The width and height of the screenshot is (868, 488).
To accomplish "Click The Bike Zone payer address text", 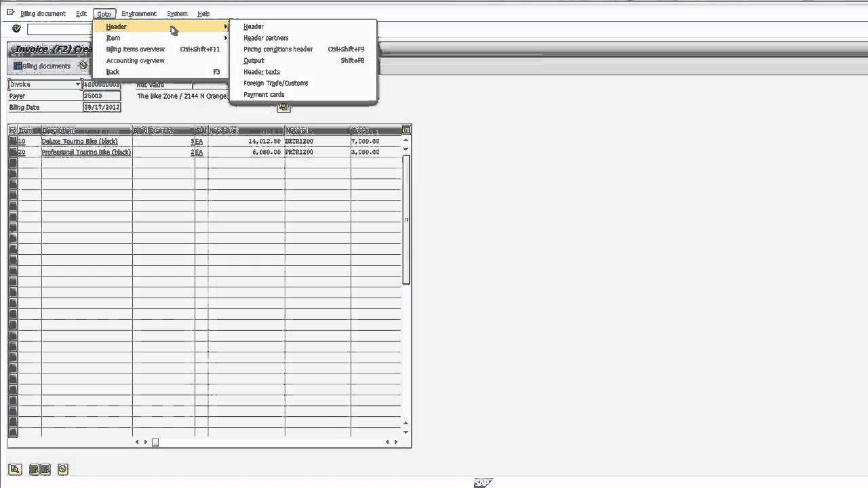I will point(182,96).
